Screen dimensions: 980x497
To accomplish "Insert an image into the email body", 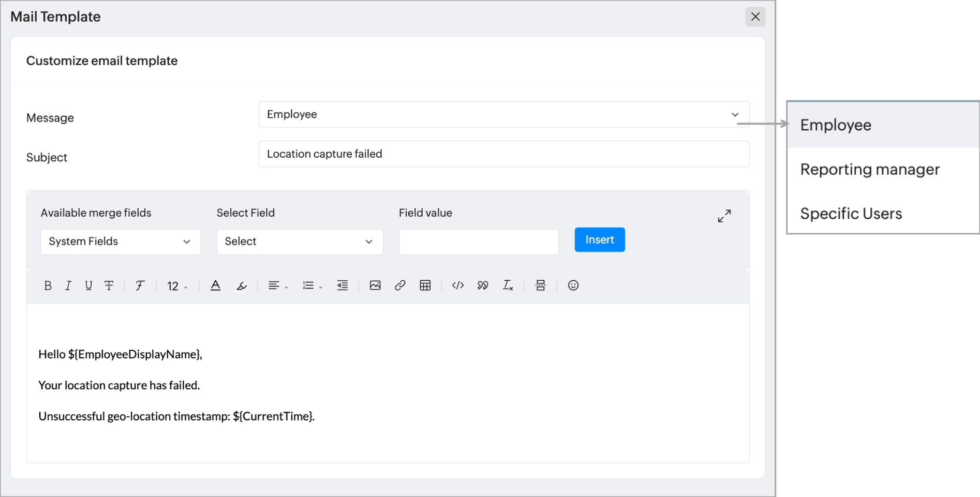I will 375,285.
